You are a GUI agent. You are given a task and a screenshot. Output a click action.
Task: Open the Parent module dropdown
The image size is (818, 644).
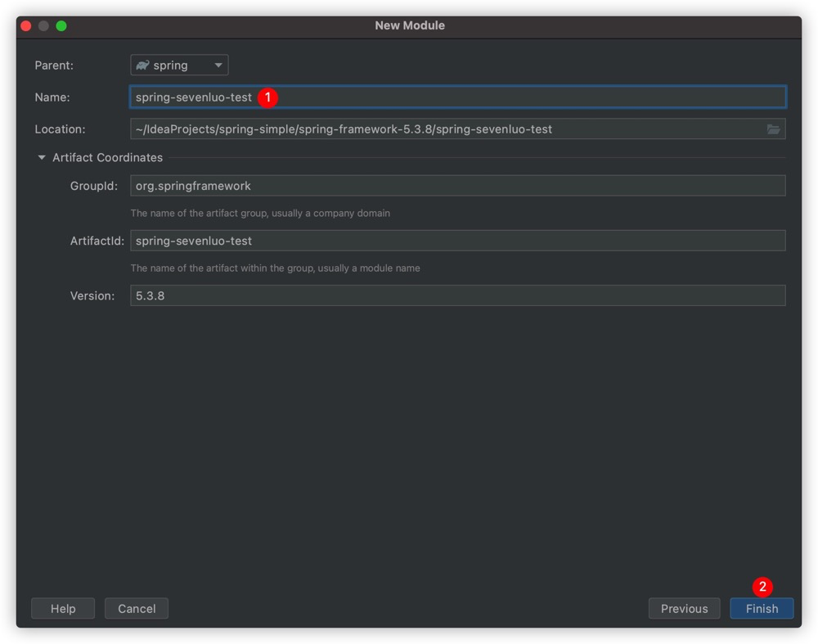(x=179, y=65)
